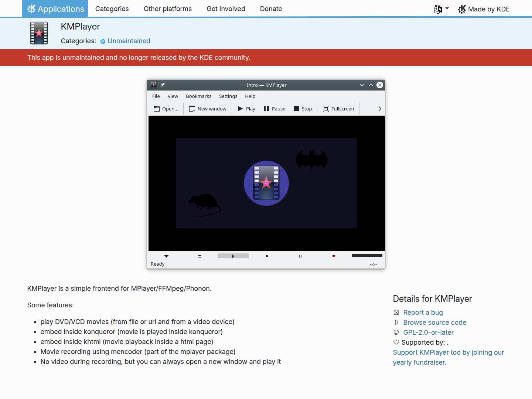Click the pin icon in KMPlayer titlebar
The width and height of the screenshot is (532, 399).
[163, 85]
